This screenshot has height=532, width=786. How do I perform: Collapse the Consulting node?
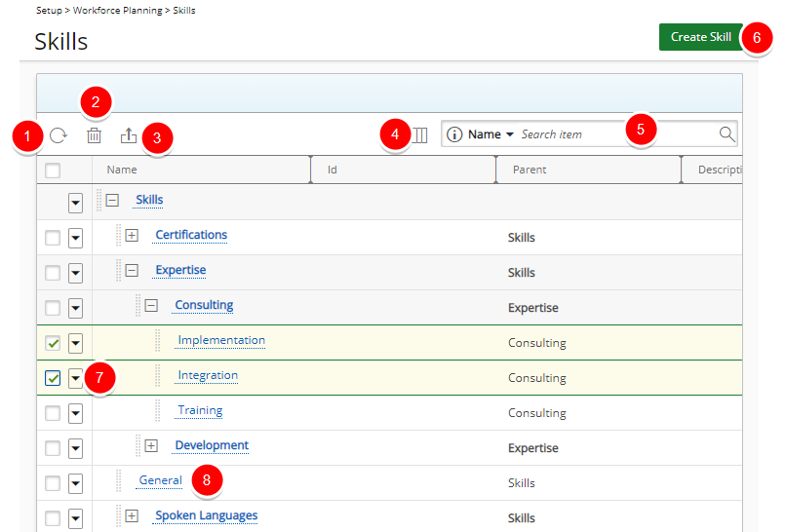pyautogui.click(x=151, y=306)
